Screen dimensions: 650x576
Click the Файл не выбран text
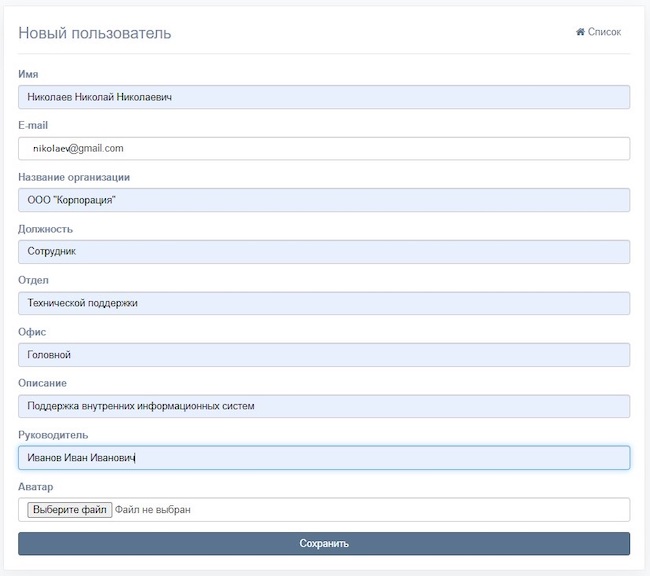[x=153, y=510]
